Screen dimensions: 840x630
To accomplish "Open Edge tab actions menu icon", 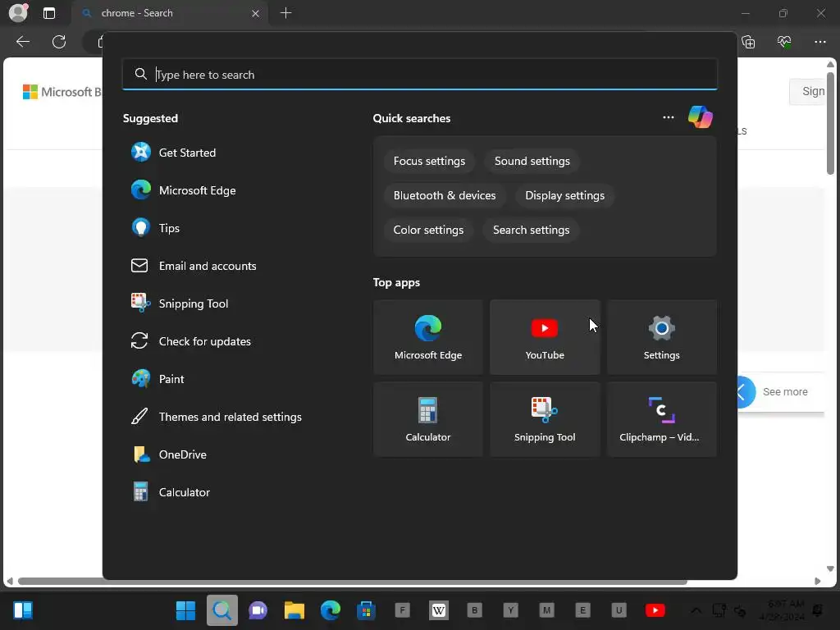I will tap(49, 13).
